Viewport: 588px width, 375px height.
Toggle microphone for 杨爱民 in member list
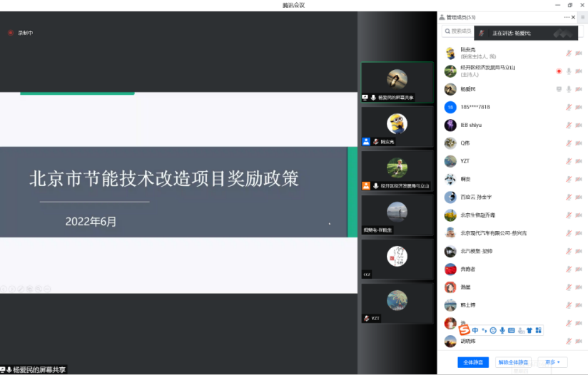click(569, 89)
